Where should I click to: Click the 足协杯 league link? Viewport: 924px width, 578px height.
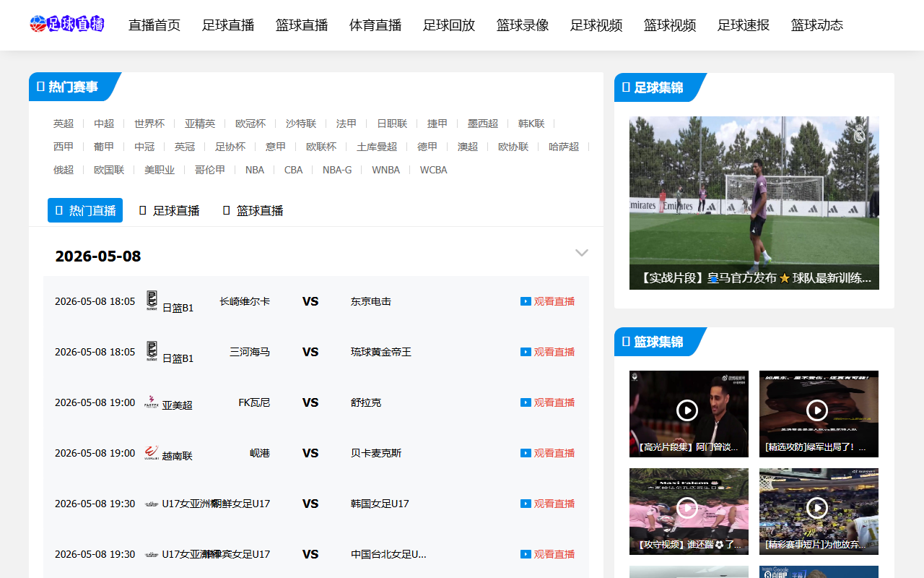(x=230, y=147)
